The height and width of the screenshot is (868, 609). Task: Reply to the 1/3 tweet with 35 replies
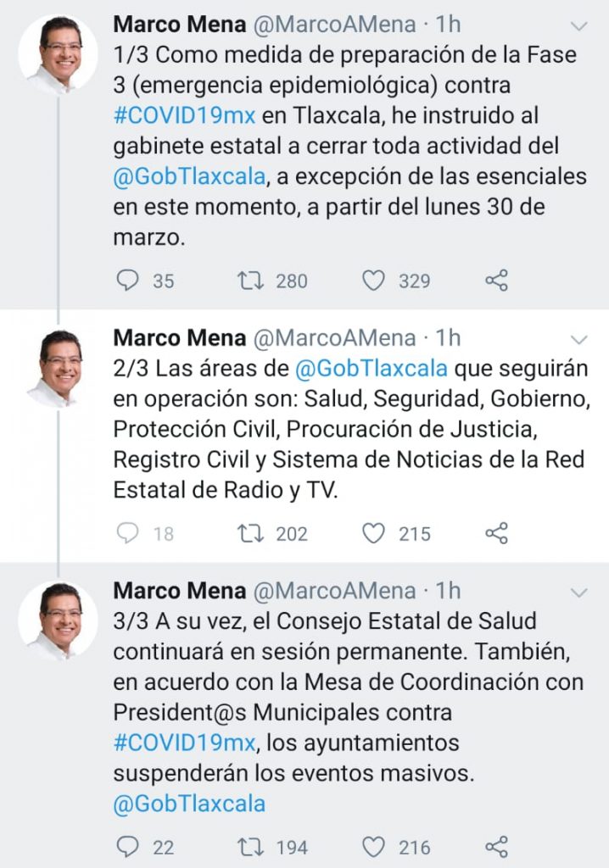(x=126, y=281)
